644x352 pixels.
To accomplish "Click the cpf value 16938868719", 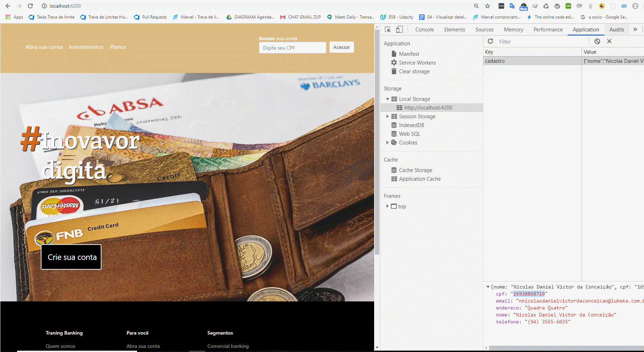I will point(529,294).
